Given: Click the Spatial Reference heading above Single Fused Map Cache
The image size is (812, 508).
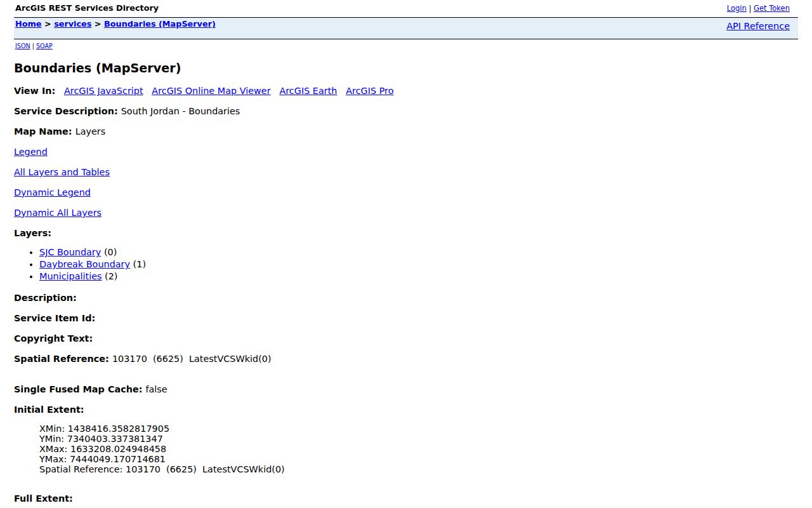Looking at the screenshot, I should [x=62, y=359].
